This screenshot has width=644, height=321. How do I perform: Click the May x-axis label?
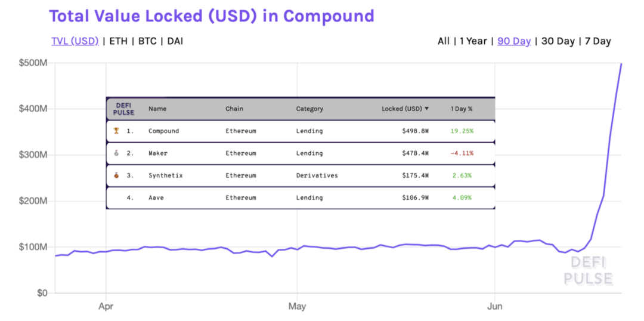coord(298,307)
